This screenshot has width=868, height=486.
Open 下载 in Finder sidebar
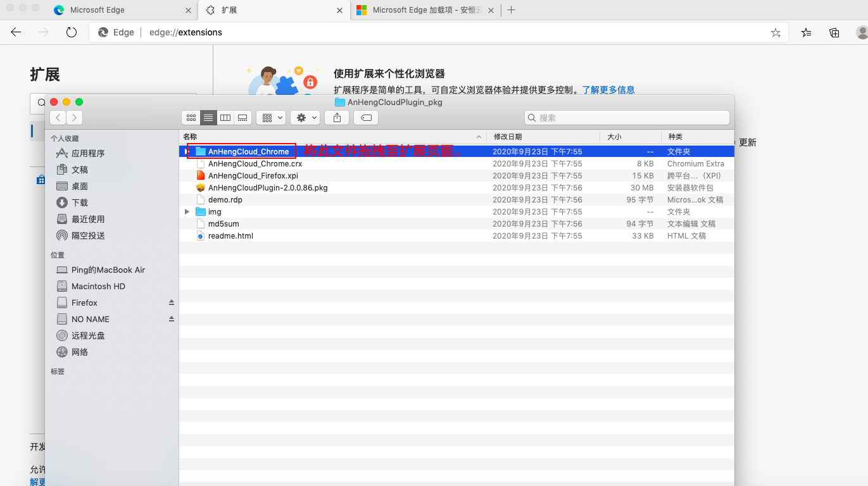[x=80, y=202]
